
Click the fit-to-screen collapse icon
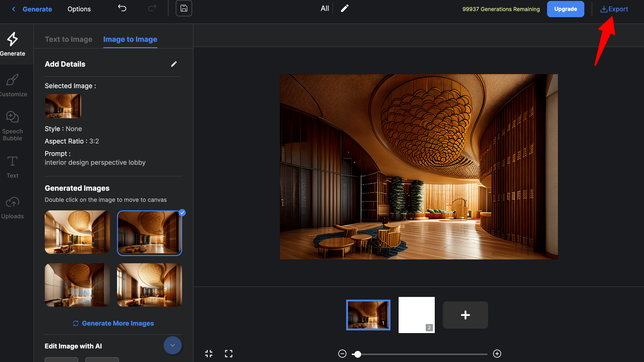point(209,353)
